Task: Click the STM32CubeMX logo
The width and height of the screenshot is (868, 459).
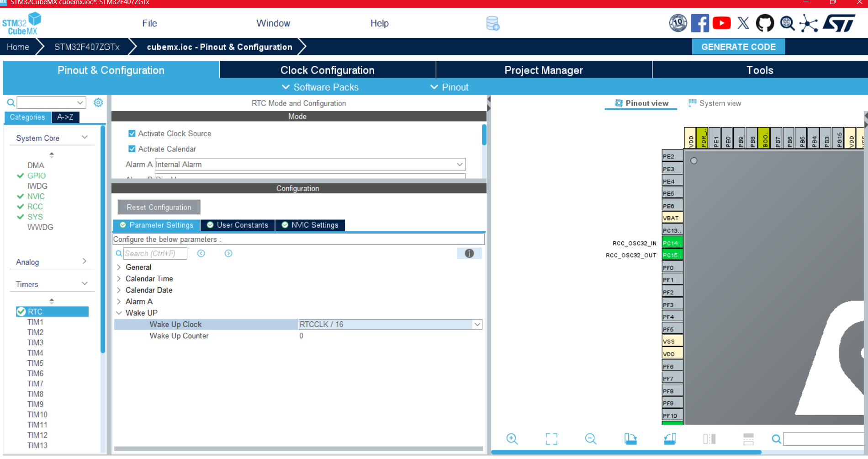Action: (x=21, y=24)
